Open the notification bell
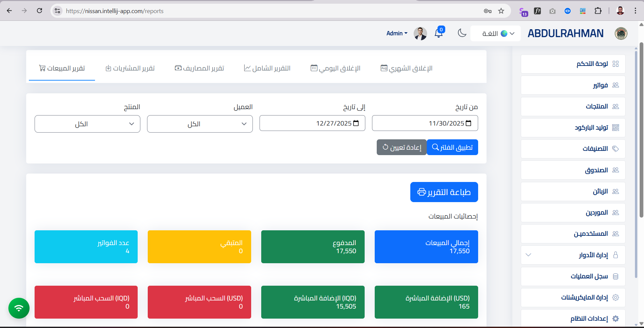Viewport: 644px width, 328px height. coord(439,33)
